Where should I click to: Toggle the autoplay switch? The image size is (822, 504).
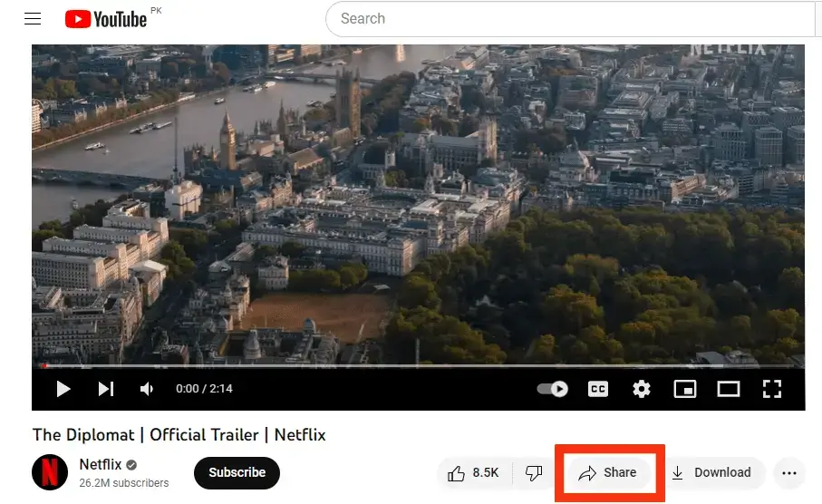553,389
